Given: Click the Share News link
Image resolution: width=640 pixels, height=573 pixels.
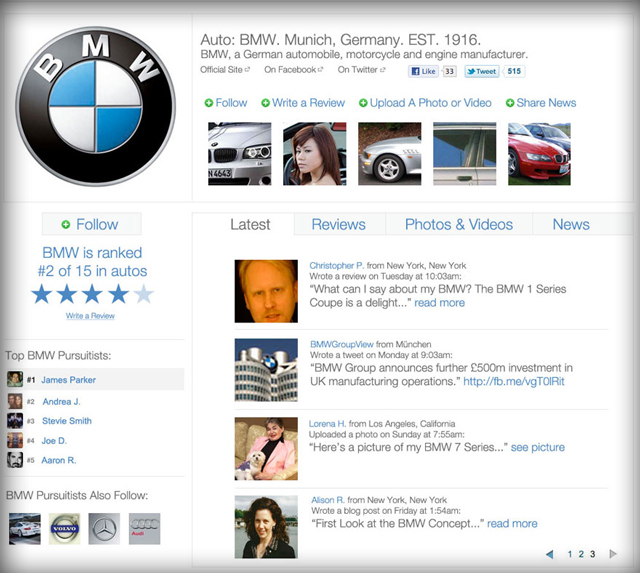Looking at the screenshot, I should (541, 103).
